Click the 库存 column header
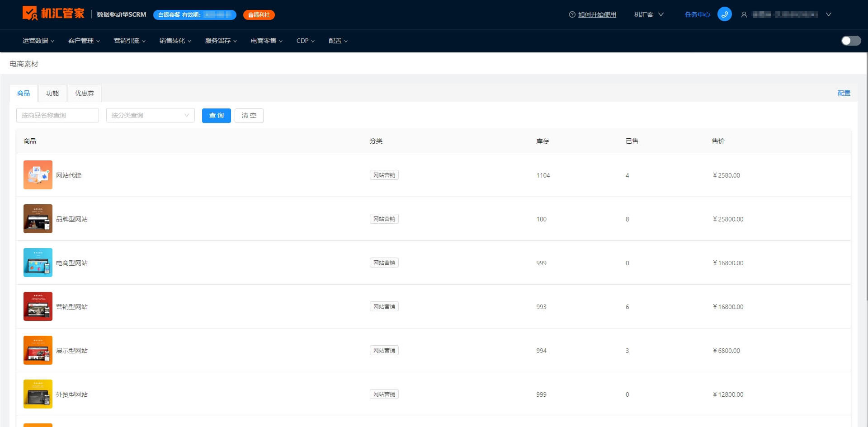 [542, 141]
